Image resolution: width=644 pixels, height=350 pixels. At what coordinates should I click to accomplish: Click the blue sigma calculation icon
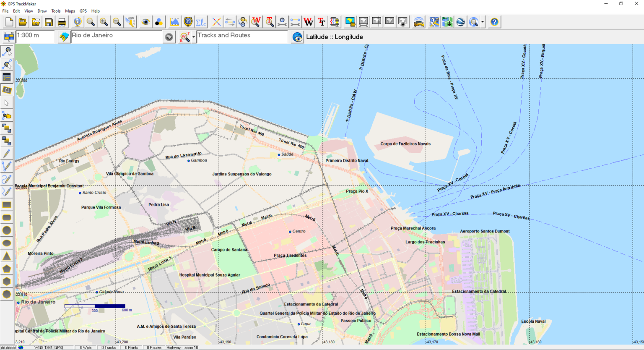[201, 22]
